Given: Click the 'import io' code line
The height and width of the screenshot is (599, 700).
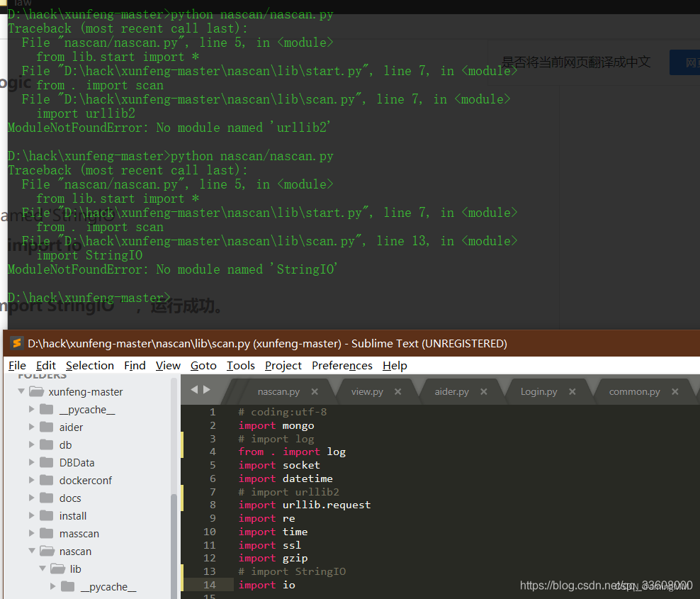Looking at the screenshot, I should [x=266, y=585].
